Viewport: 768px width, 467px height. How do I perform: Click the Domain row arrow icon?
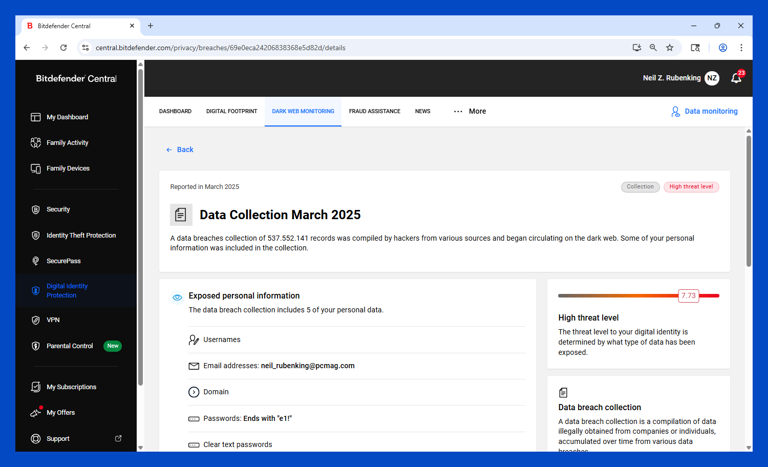tap(193, 392)
